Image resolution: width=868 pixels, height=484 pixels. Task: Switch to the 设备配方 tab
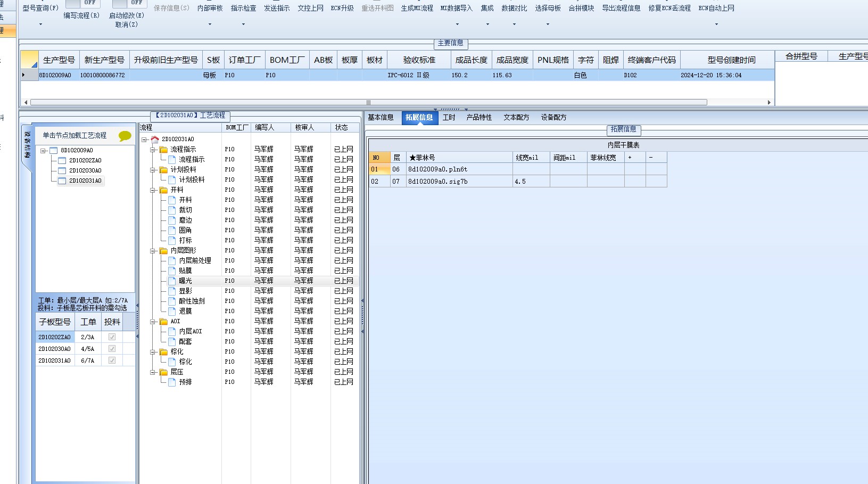(x=553, y=118)
